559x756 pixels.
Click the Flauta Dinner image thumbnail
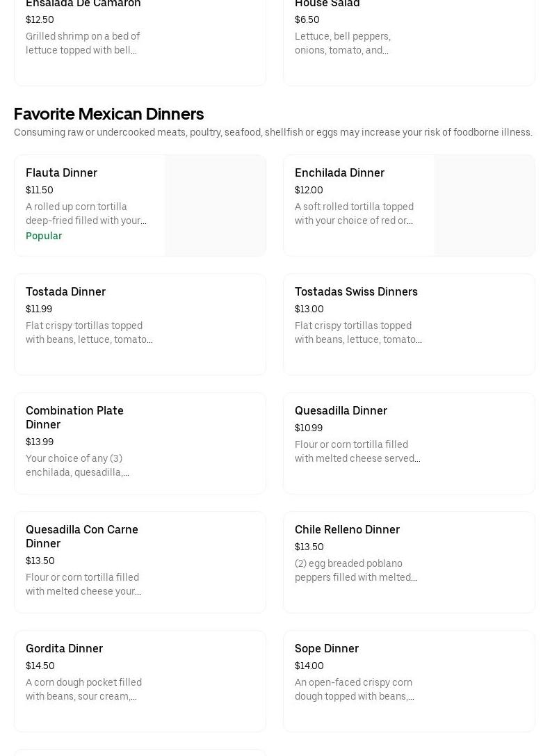215,205
